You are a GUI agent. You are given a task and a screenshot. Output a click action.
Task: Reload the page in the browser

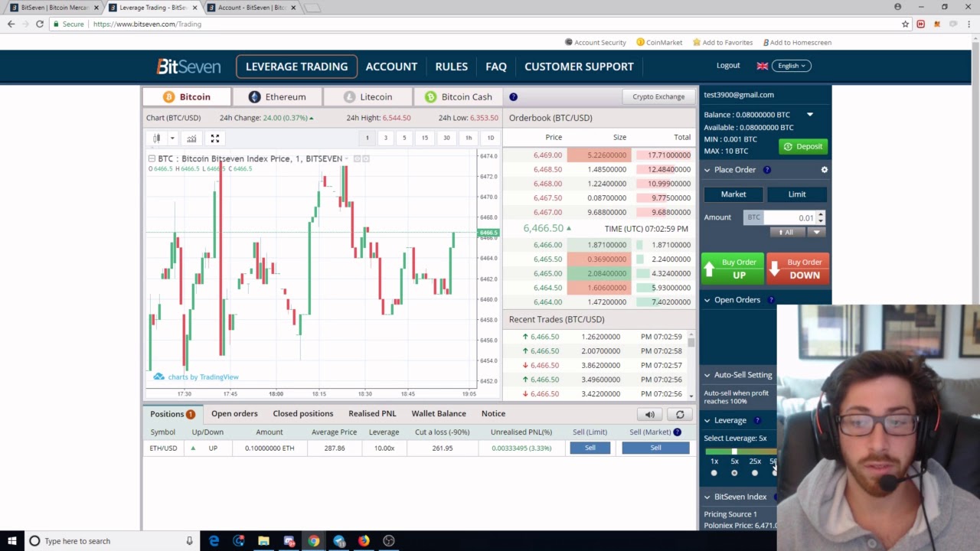[x=40, y=24]
